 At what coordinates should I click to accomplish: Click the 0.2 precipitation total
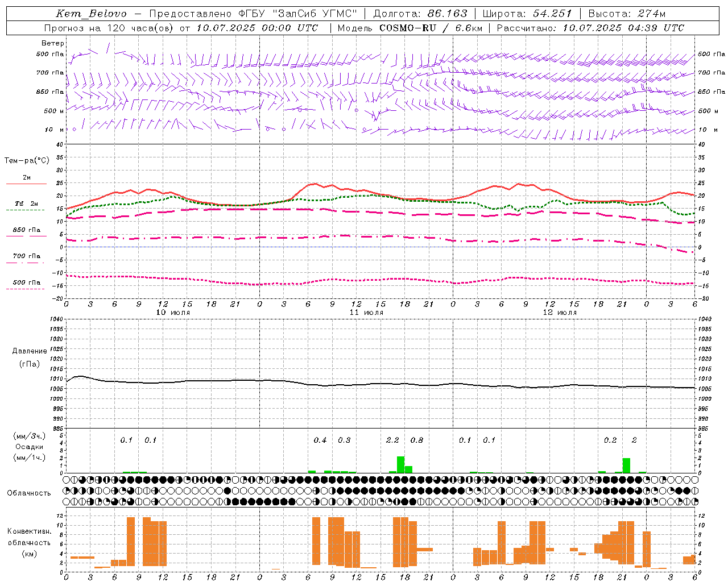pos(610,440)
